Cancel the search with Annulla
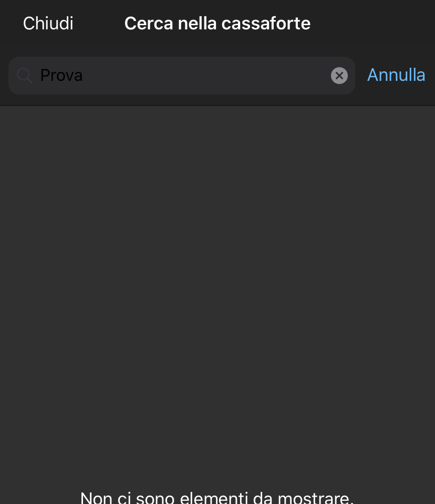This screenshot has height=504, width=435. point(396,75)
